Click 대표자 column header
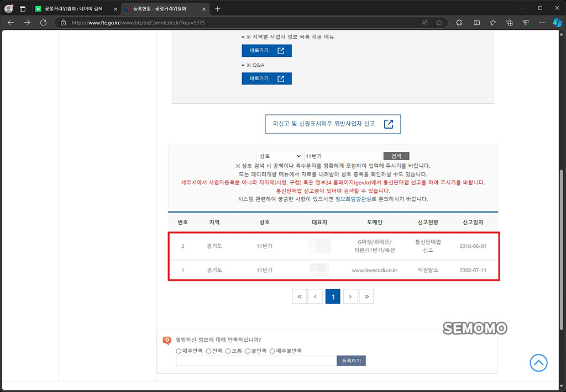The height and width of the screenshot is (392, 566). point(319,223)
